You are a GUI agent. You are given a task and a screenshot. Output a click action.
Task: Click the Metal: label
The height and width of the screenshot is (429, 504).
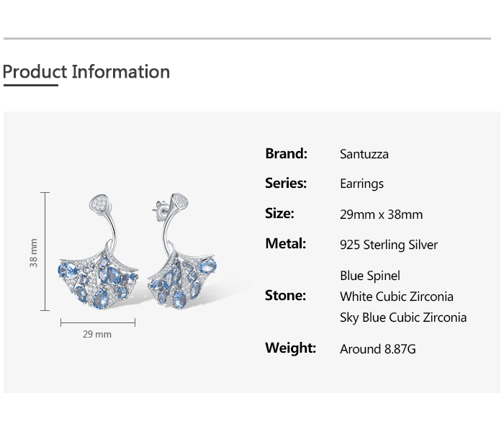pos(285,244)
